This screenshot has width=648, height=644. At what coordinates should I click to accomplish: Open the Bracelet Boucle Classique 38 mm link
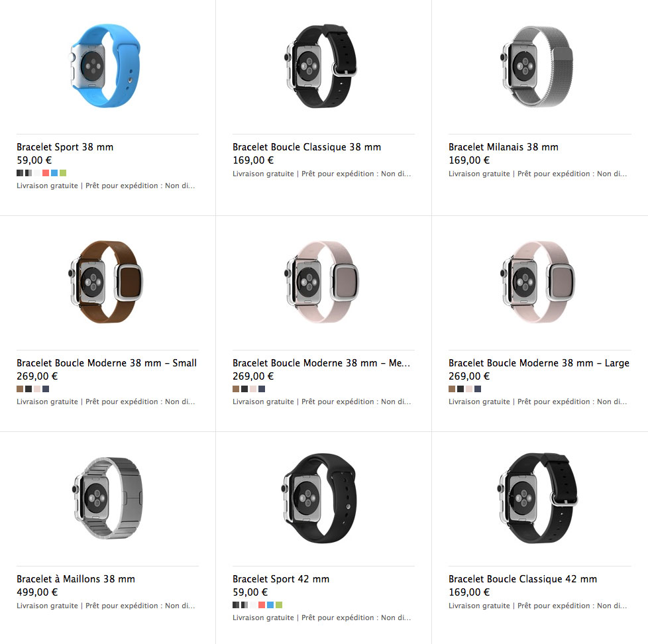pos(307,147)
